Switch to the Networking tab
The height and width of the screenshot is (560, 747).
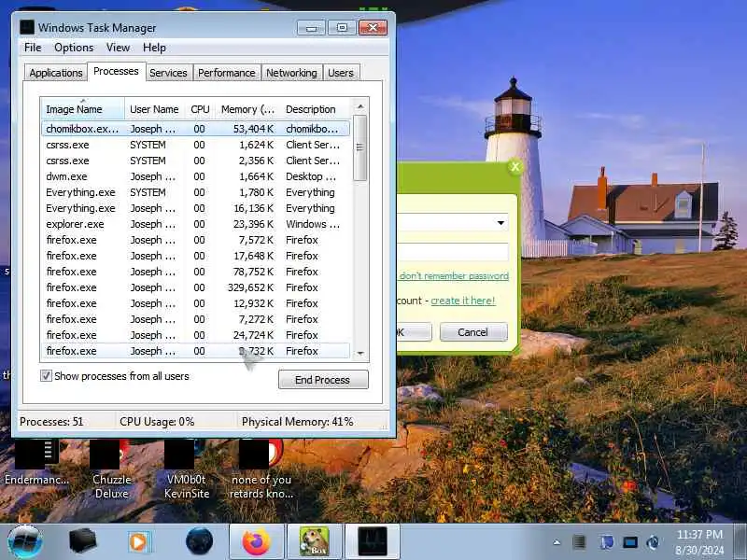[291, 73]
